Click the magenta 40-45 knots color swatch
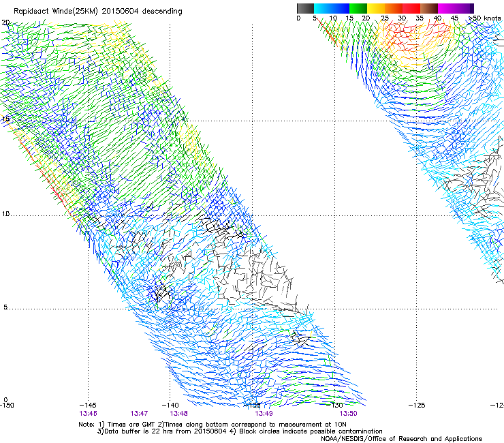Viewport: 504px width, 443px height. coord(447,8)
